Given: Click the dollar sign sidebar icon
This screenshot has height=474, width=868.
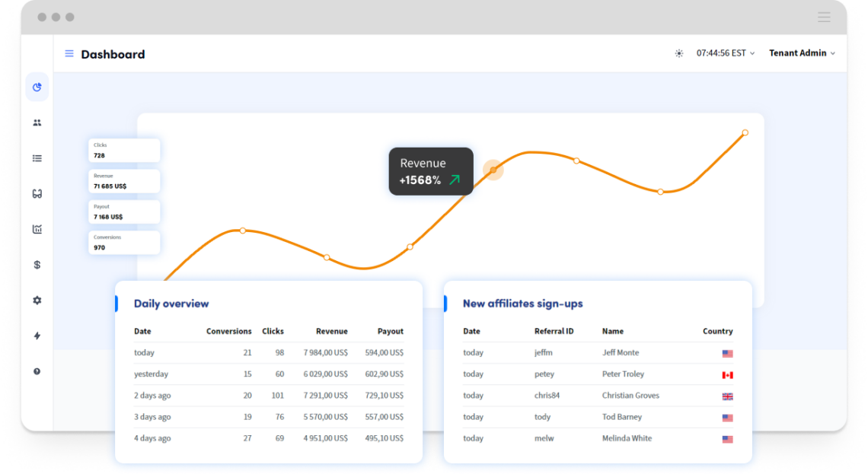Looking at the screenshot, I should [x=37, y=265].
